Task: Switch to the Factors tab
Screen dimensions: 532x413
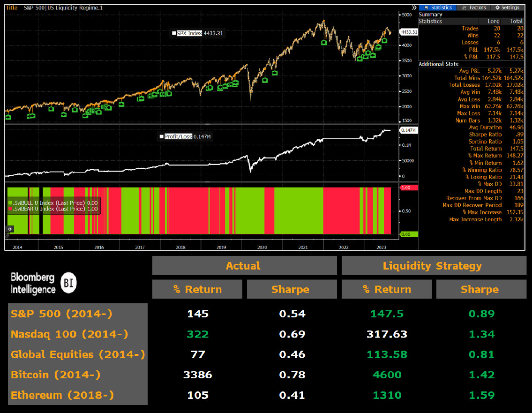Action: [474, 8]
